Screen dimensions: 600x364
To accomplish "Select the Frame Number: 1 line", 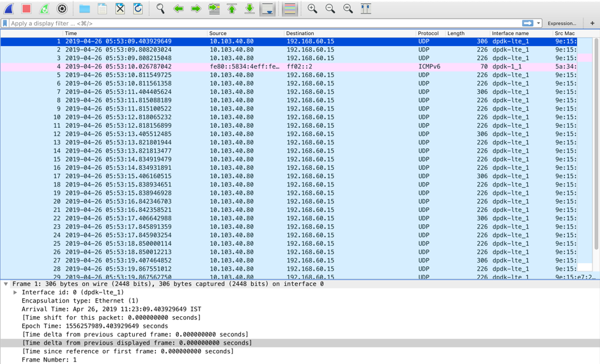I will (x=49, y=360).
